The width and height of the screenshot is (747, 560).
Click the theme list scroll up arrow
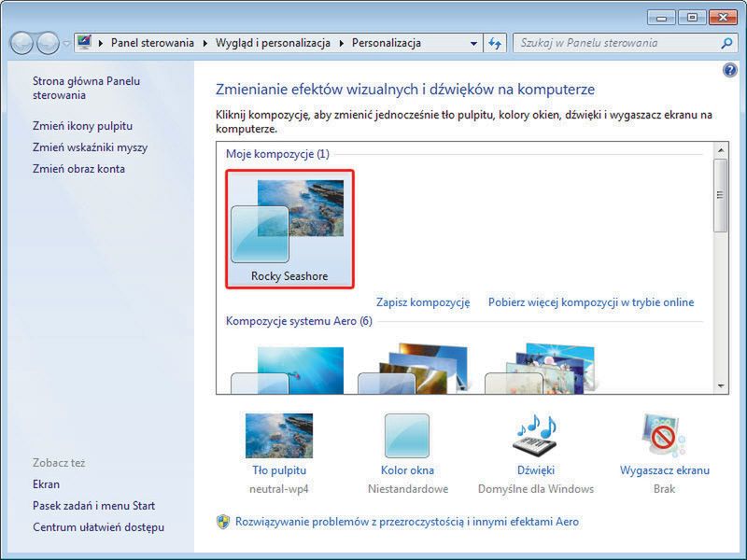(x=721, y=150)
